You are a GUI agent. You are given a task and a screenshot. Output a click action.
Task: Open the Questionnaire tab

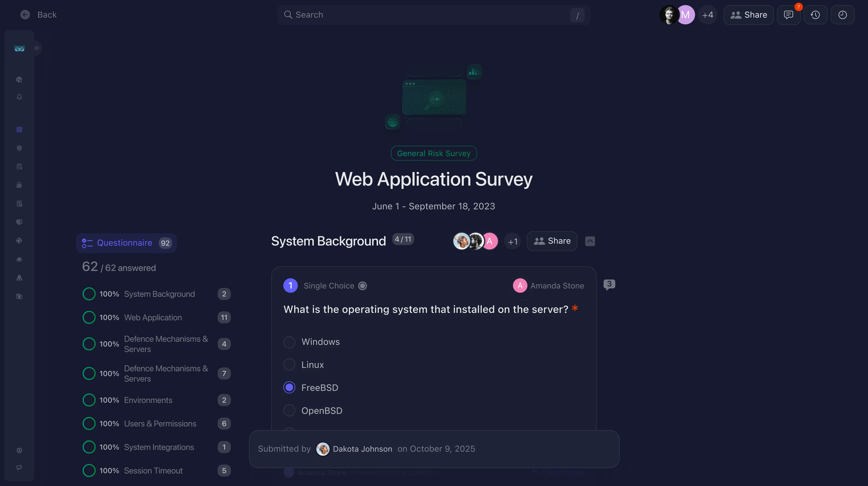pyautogui.click(x=126, y=243)
